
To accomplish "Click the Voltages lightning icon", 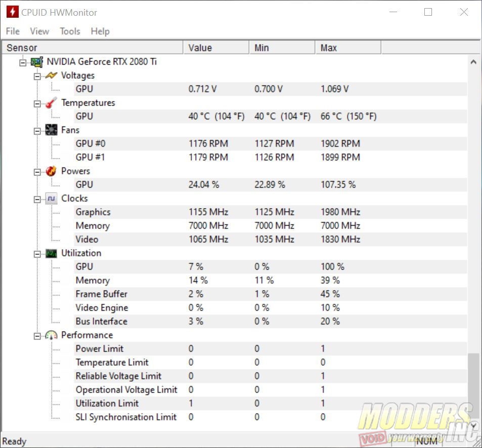I will pyautogui.click(x=51, y=75).
